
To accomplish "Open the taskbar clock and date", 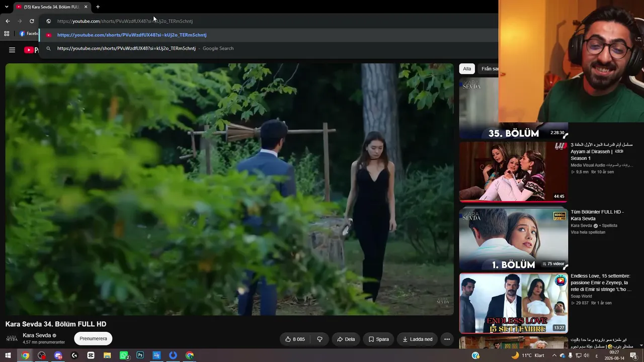I will 614,355.
